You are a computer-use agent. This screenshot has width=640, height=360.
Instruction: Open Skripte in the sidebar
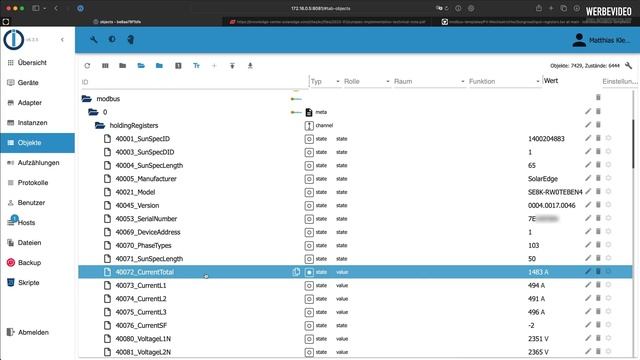38,282
